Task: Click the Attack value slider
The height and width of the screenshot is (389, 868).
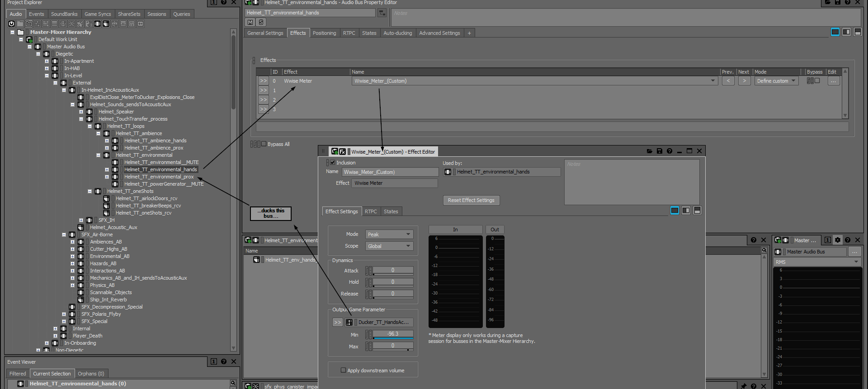Action: 393,271
